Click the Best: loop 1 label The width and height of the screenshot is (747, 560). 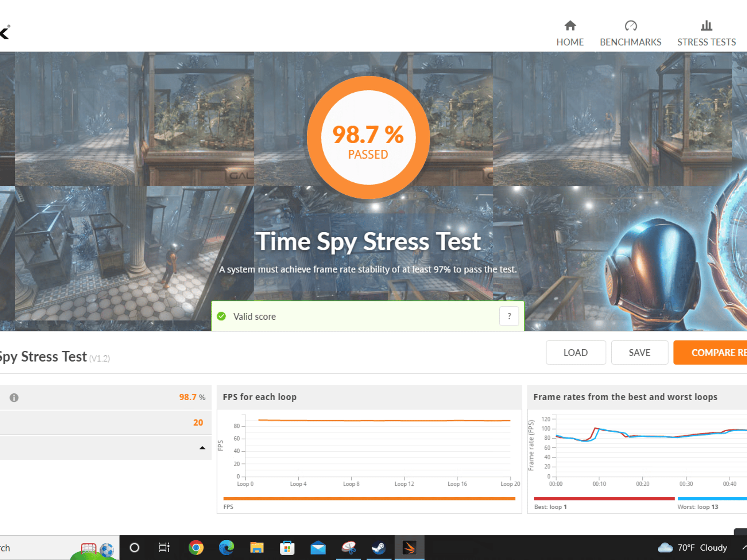(550, 507)
